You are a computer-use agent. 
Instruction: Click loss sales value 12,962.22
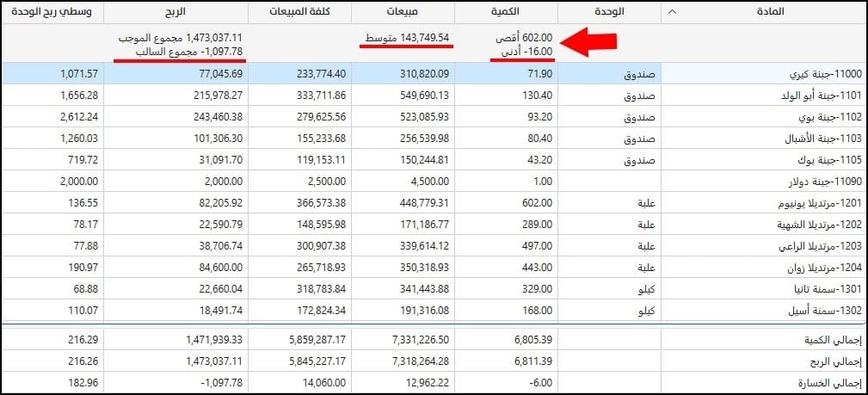tap(426, 383)
